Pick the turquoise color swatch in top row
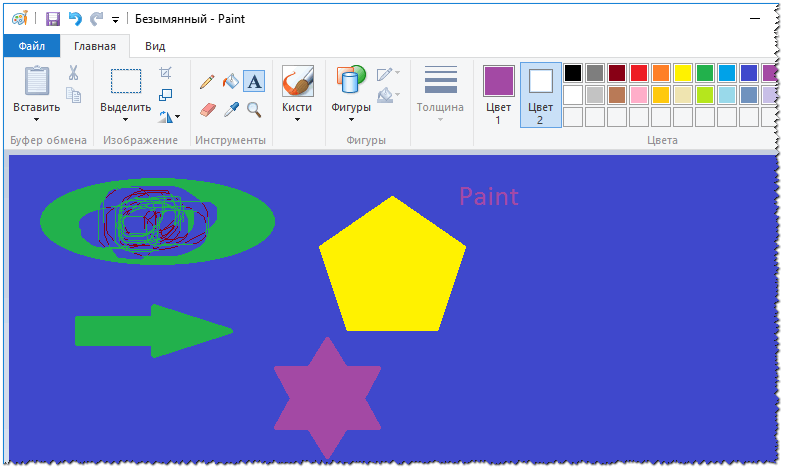Viewport: 789px width, 474px height. click(727, 73)
